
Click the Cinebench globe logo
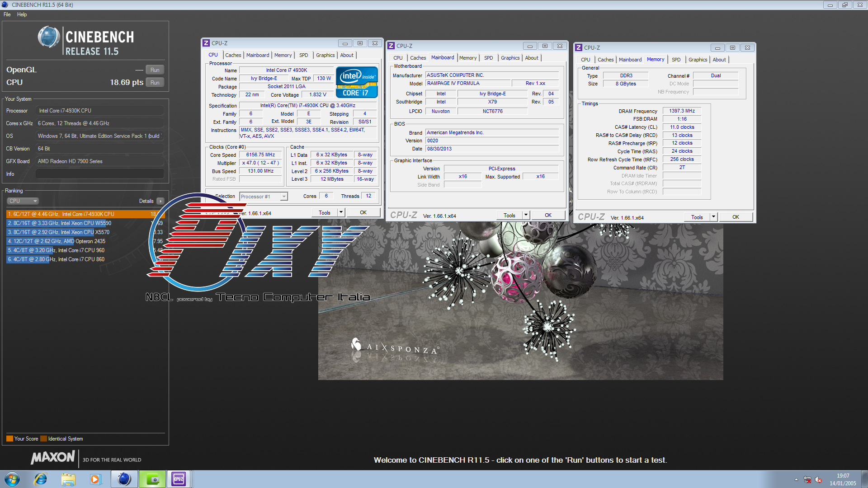pos(49,37)
